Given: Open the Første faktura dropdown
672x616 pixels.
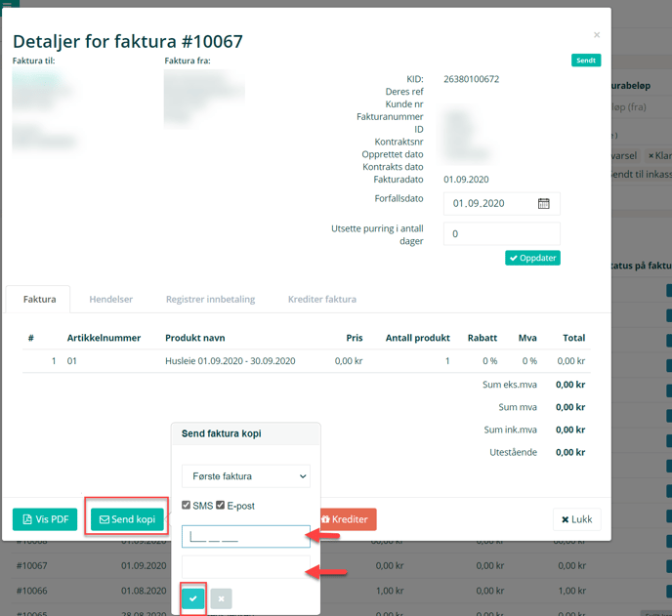Looking at the screenshot, I should [246, 476].
